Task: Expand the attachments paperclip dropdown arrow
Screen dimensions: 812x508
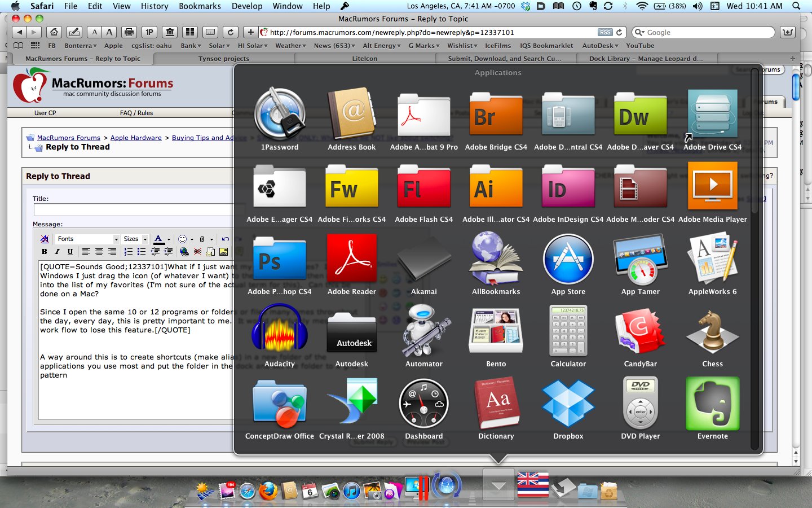Action: [211, 239]
